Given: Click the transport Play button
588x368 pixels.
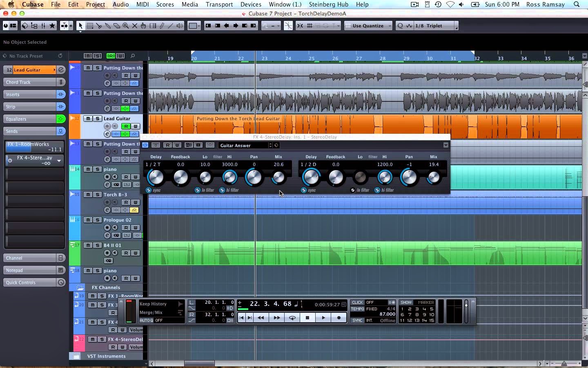Looking at the screenshot, I should [323, 318].
